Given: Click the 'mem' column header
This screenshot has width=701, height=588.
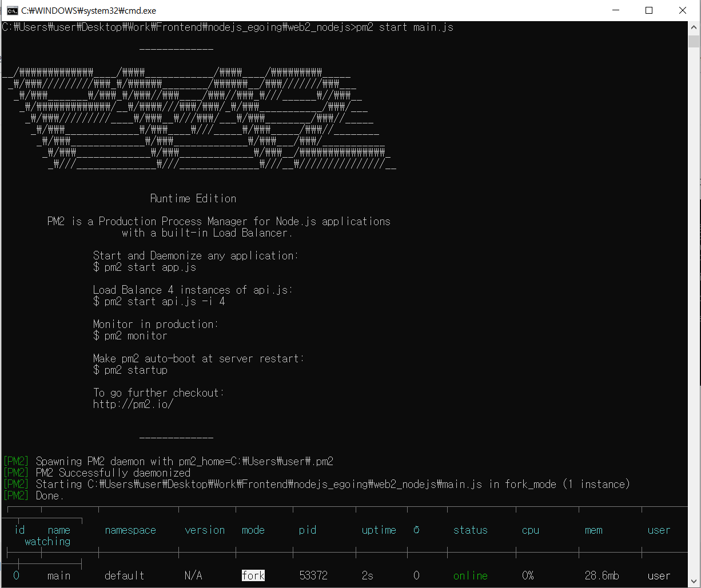Looking at the screenshot, I should click(594, 530).
